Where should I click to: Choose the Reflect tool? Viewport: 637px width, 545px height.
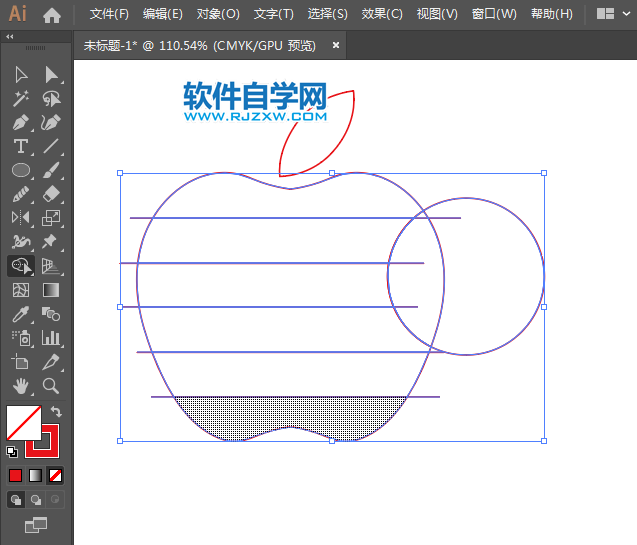point(21,218)
